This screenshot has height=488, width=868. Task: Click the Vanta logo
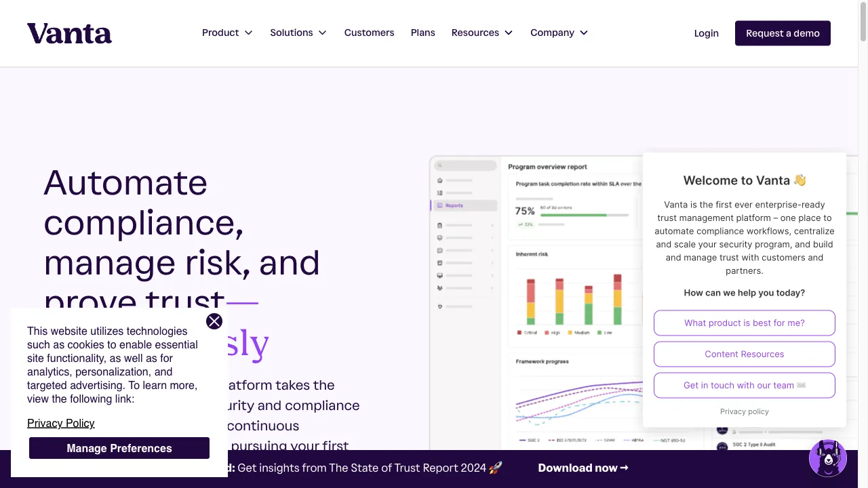coord(69,33)
